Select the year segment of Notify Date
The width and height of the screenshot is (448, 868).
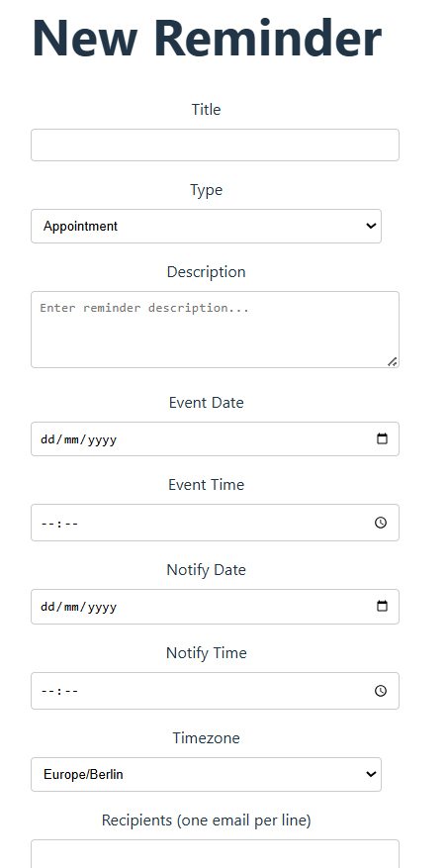coord(102,607)
